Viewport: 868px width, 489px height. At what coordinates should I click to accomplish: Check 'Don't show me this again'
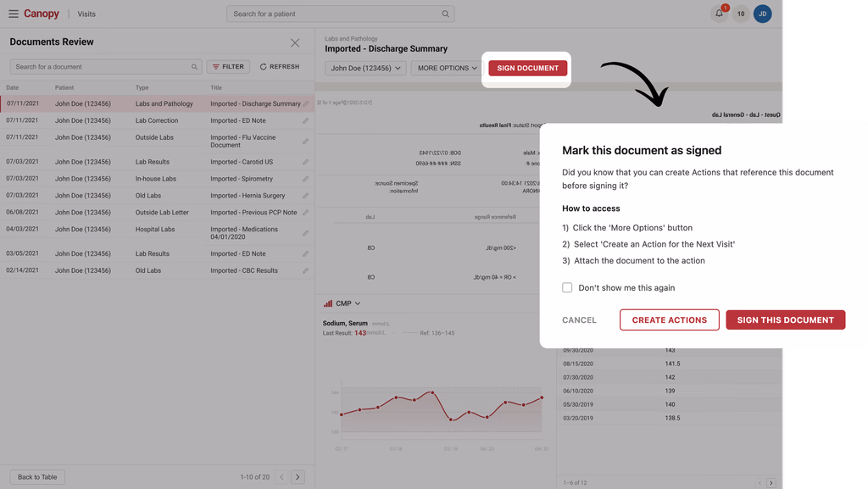(x=567, y=287)
